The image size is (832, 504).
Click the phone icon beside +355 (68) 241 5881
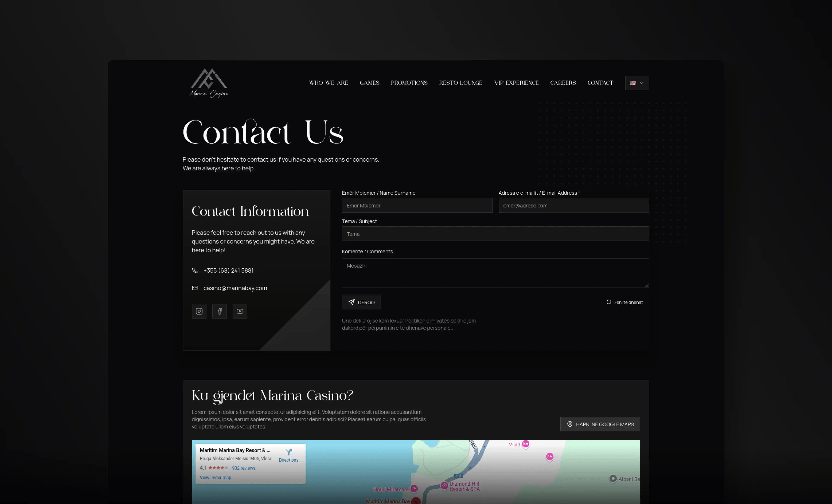click(195, 270)
